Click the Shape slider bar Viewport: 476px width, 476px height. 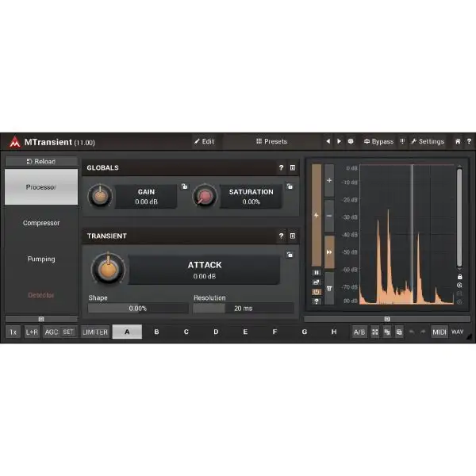pos(138,309)
